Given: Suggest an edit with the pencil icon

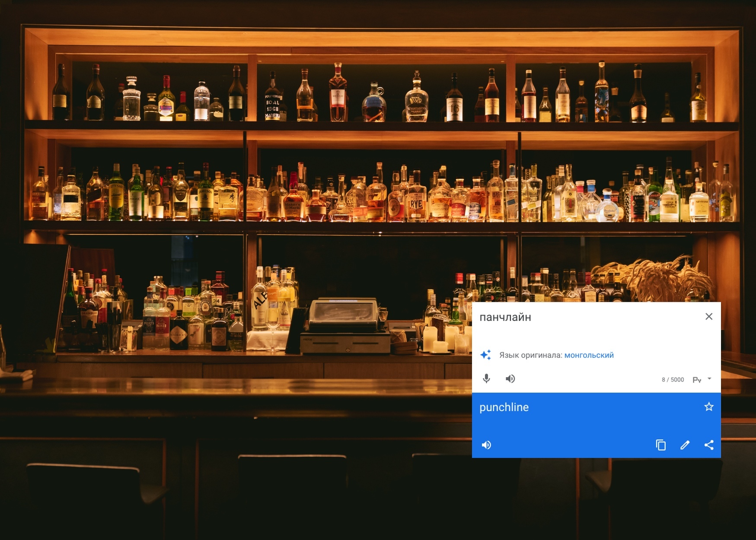Looking at the screenshot, I should coord(685,445).
